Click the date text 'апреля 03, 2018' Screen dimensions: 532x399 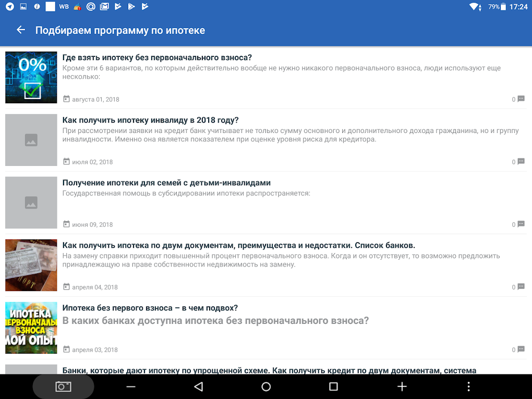pos(95,350)
